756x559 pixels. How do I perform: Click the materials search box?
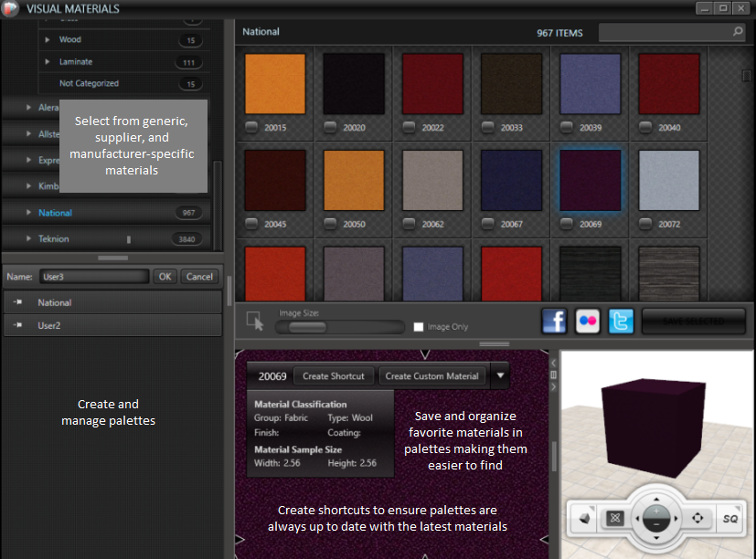[671, 32]
